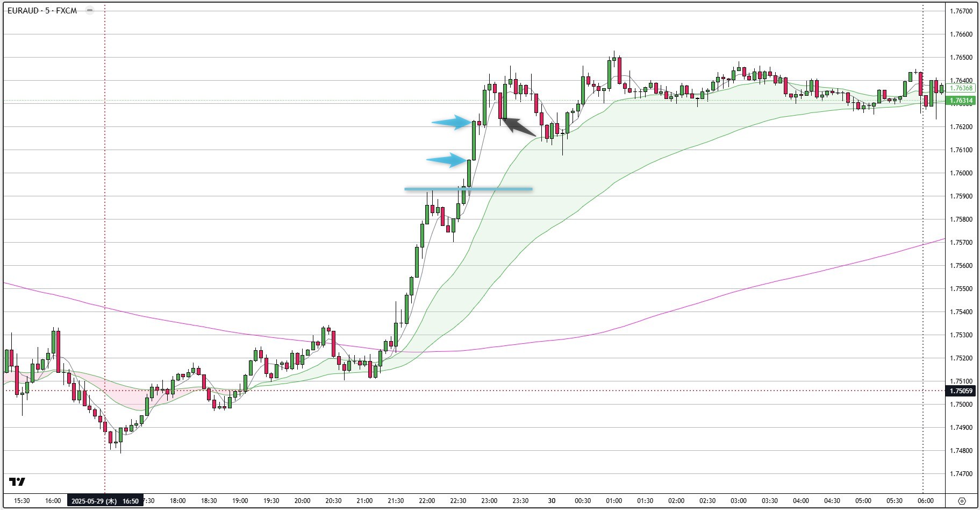Click the 1.75200 price scale label
The image size is (980, 510).
click(x=961, y=358)
